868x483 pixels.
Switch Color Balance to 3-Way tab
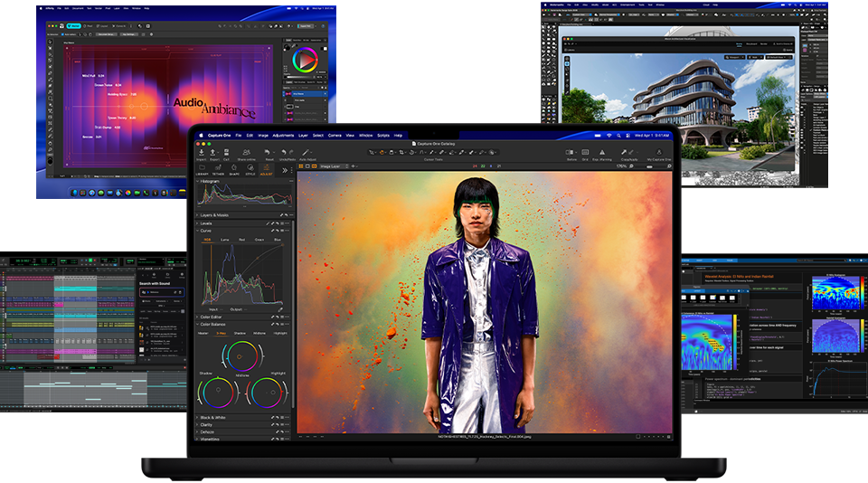[x=221, y=333]
